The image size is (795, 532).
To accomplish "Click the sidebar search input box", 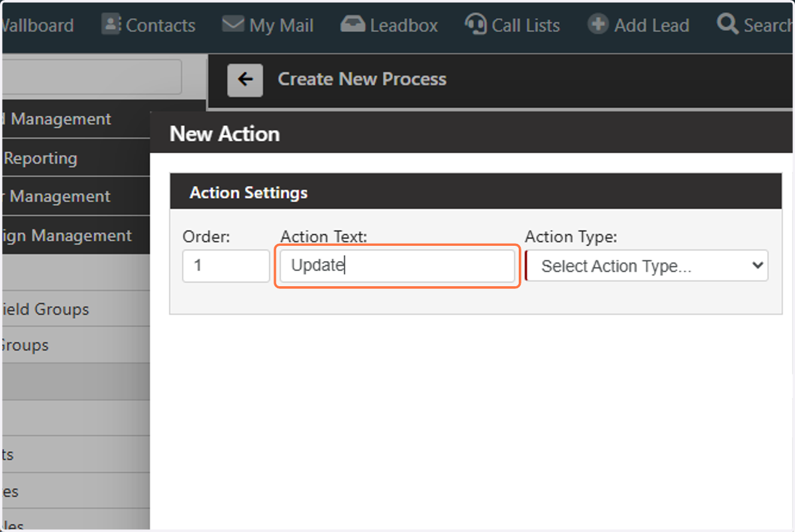I will [x=91, y=77].
